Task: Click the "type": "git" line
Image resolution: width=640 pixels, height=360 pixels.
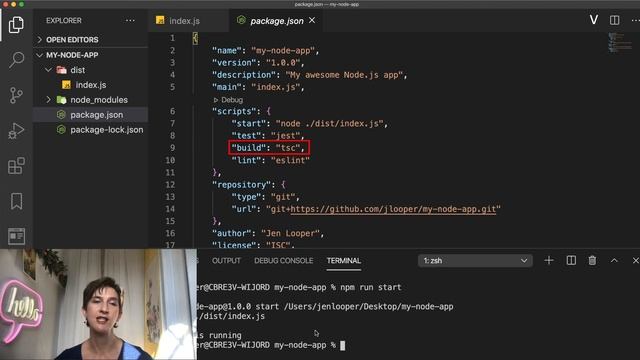Action: click(265, 197)
